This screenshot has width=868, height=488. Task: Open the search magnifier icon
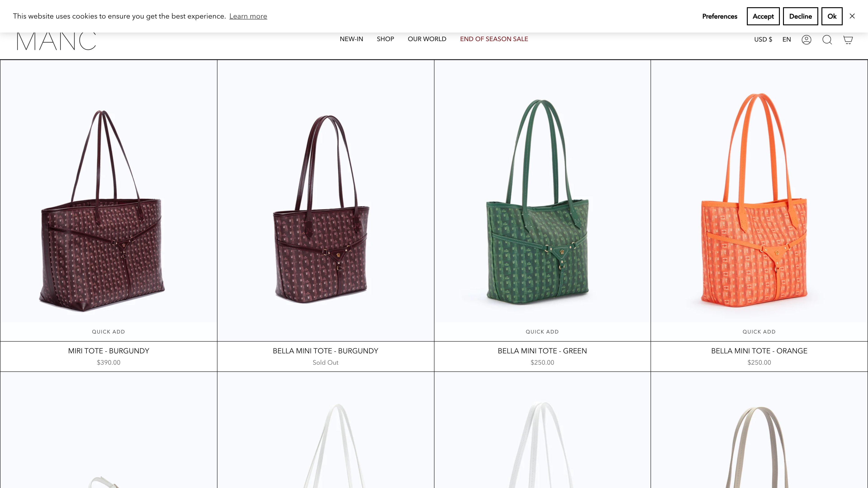point(827,40)
